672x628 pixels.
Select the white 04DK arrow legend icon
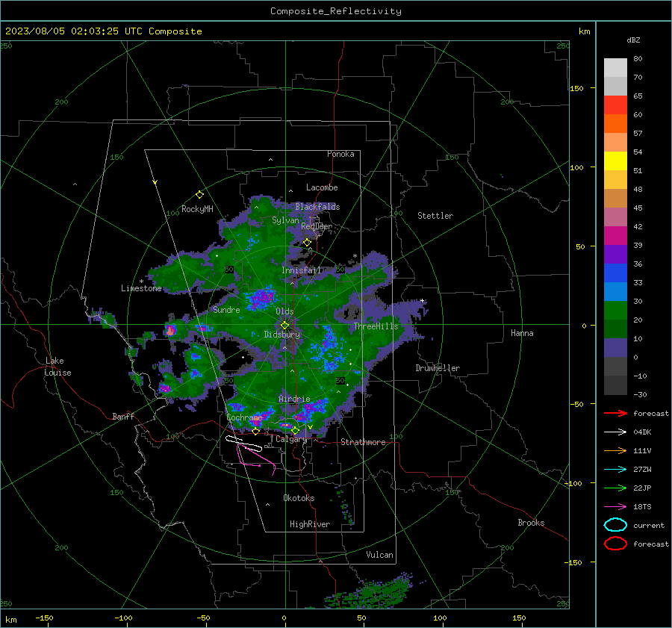[x=615, y=432]
